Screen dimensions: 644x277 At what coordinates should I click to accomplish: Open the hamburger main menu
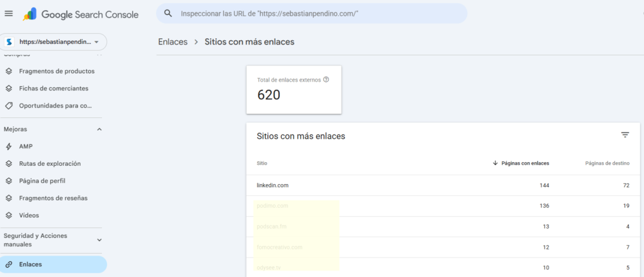click(9, 14)
